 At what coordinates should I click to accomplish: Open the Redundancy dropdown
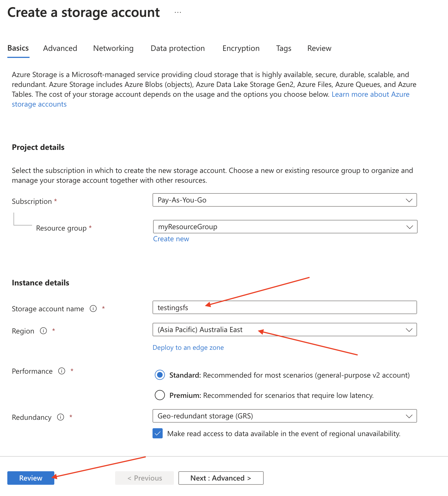point(285,416)
